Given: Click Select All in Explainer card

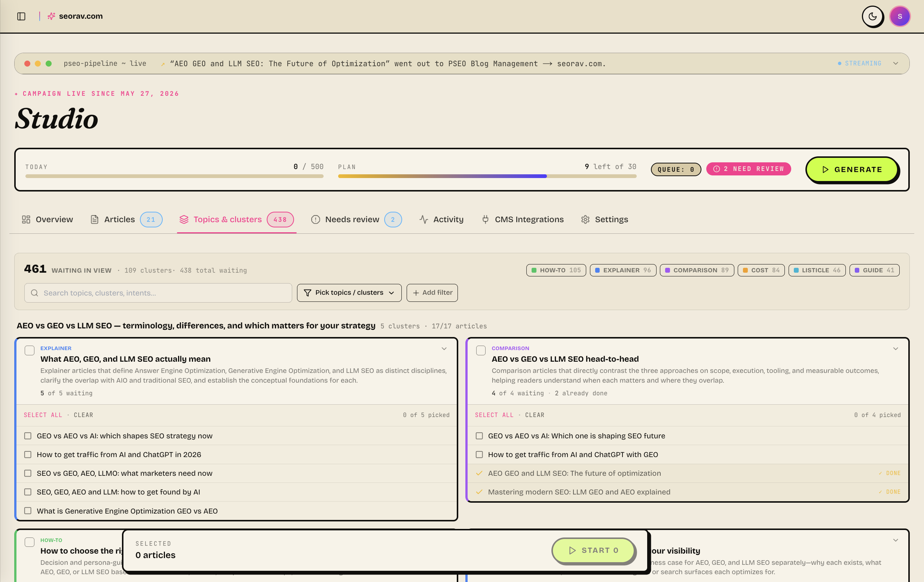Looking at the screenshot, I should [x=43, y=415].
